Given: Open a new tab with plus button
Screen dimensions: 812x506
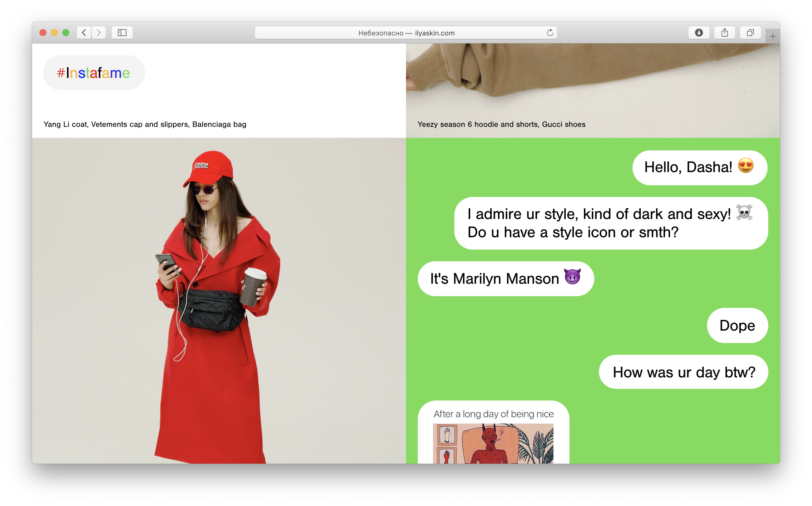Looking at the screenshot, I should tap(773, 37).
